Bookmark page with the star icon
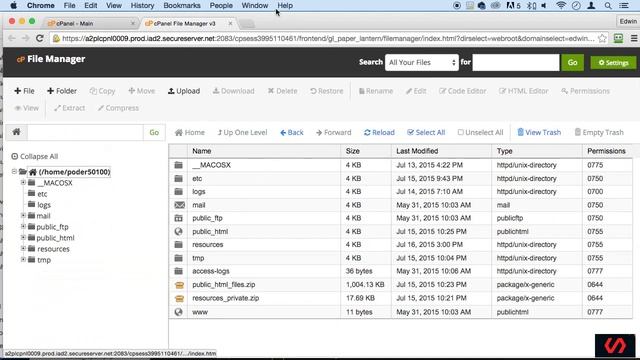640x360 pixels. 602,38
